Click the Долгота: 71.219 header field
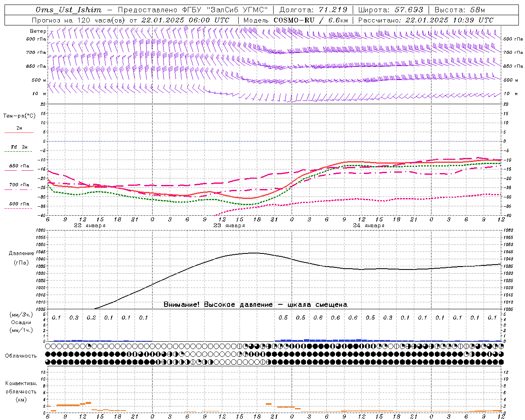 (x=313, y=10)
